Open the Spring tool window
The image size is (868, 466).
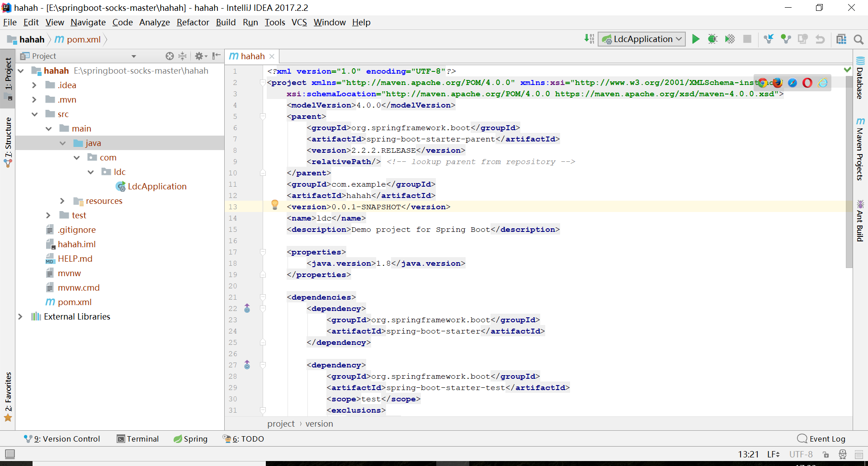click(x=190, y=438)
